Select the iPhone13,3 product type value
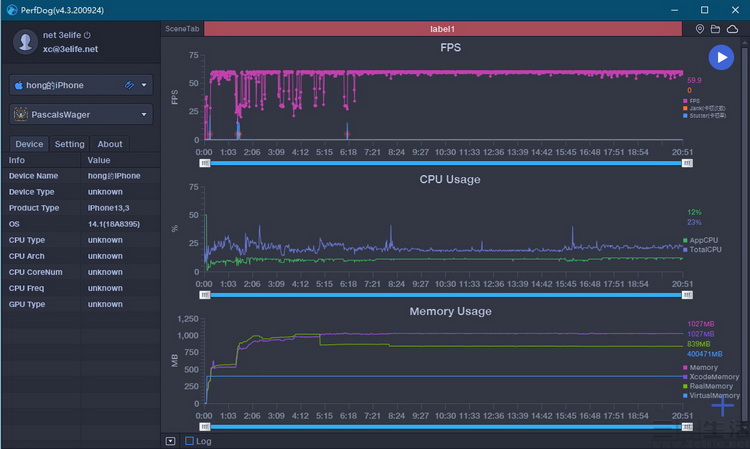750x449 pixels. (x=108, y=208)
